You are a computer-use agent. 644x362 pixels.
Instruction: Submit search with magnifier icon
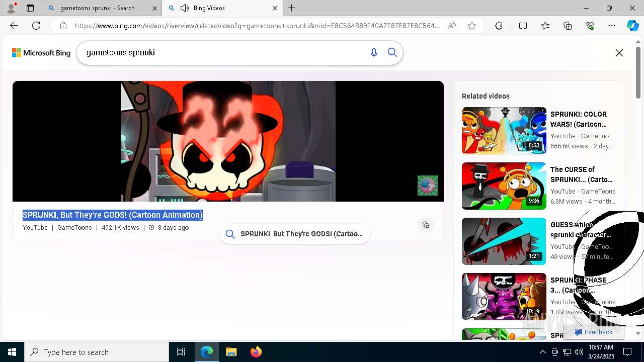[392, 53]
